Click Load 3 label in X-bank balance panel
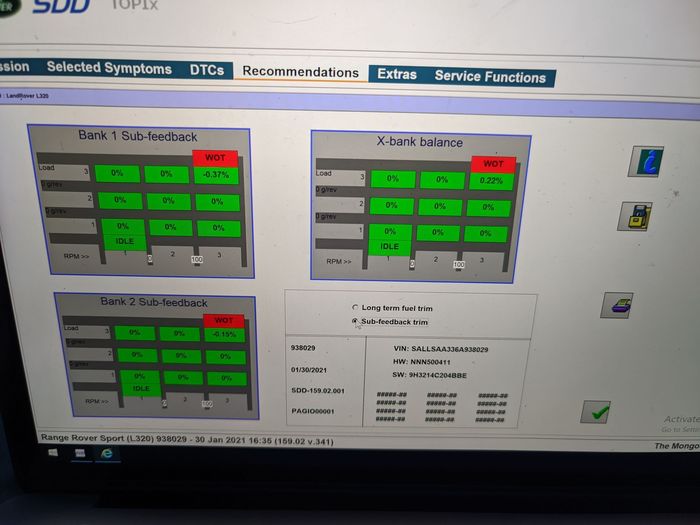This screenshot has height=525, width=700. point(340,175)
